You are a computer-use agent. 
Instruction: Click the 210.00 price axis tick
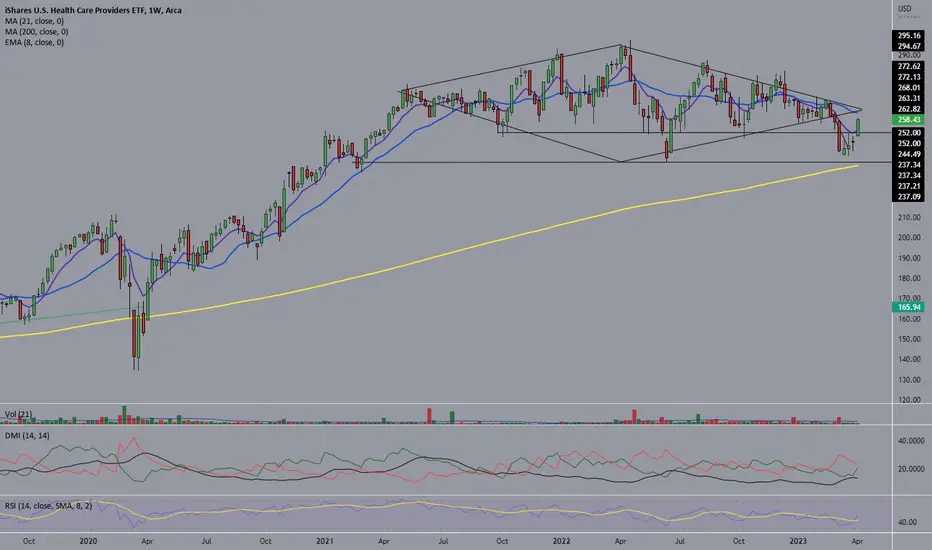[909, 218]
